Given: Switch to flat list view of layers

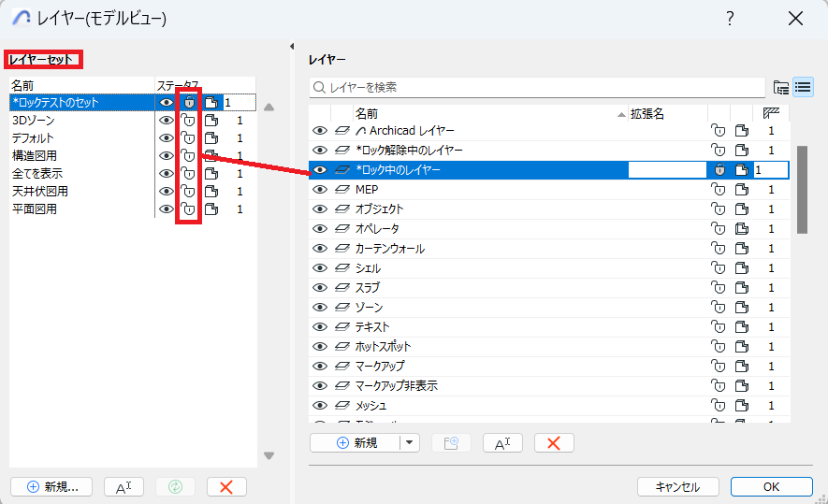Looking at the screenshot, I should coord(803,87).
